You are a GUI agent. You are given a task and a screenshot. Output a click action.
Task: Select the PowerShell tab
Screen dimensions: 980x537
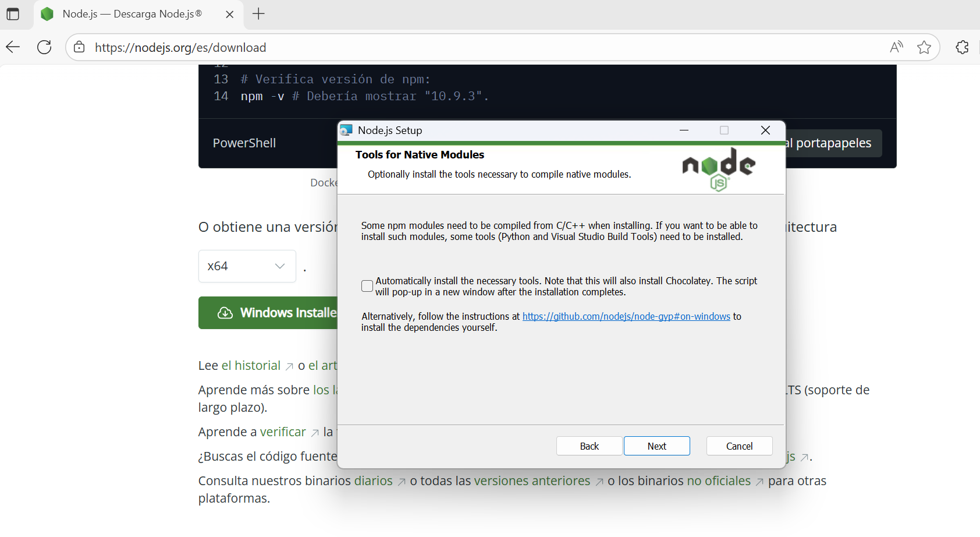point(244,143)
